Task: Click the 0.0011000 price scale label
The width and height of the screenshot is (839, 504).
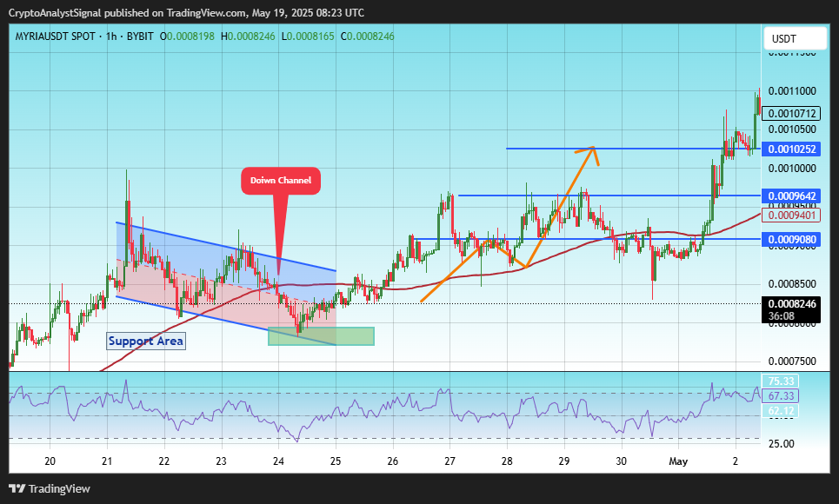Action: (792, 91)
